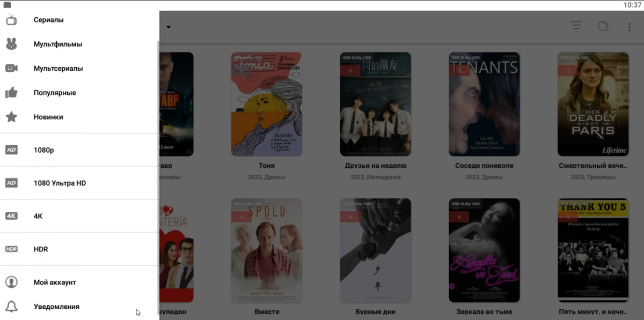Open Her Deadly Night in Paris poster
The height and width of the screenshot is (320, 644).
coord(593,104)
